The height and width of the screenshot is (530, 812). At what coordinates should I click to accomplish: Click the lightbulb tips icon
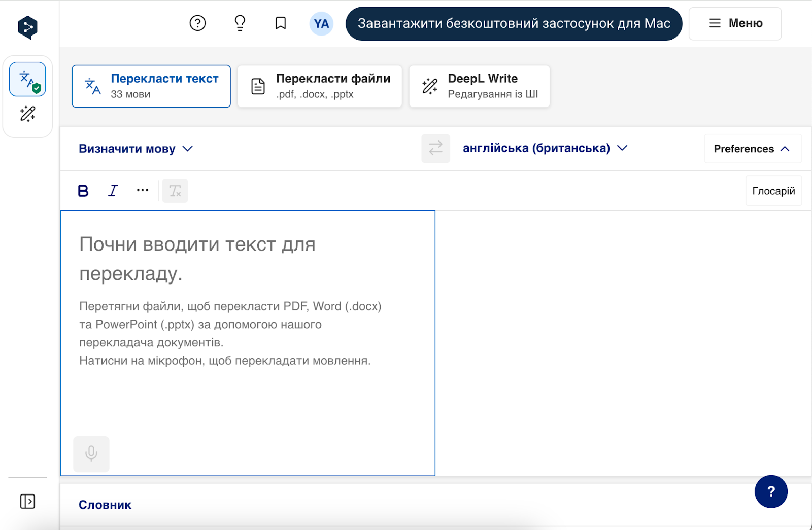[240, 23]
